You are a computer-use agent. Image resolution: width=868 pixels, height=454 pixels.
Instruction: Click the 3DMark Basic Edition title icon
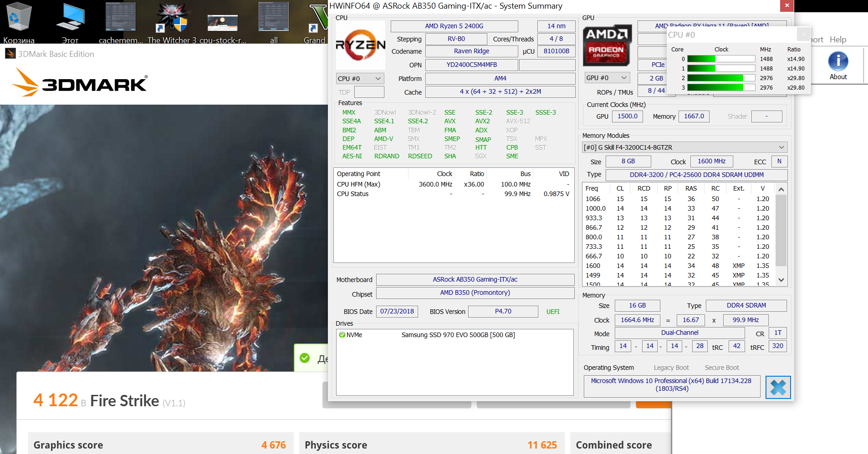[x=10, y=54]
